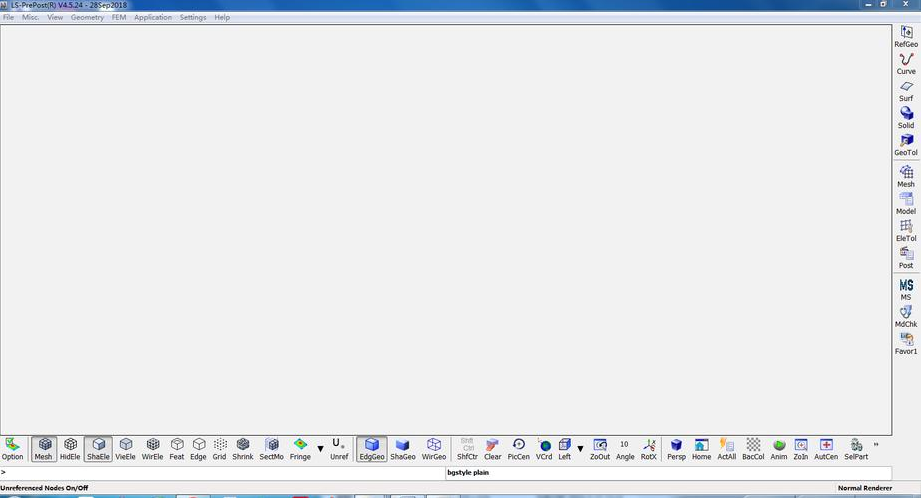Screen dimensions: 921x498
Task: Toggle Unref unreferenced nodes display
Action: (339, 449)
